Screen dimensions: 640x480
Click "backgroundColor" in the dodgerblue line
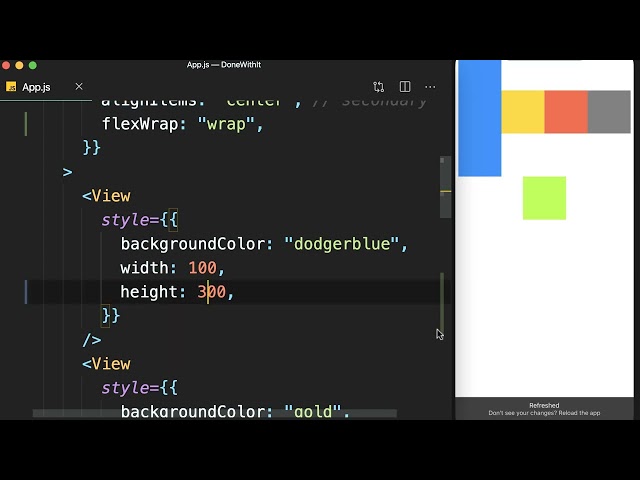pos(193,244)
